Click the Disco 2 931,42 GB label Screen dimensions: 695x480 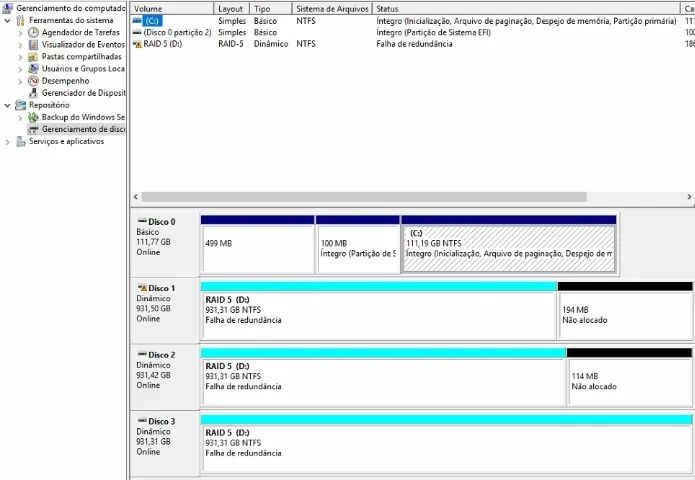[153, 375]
